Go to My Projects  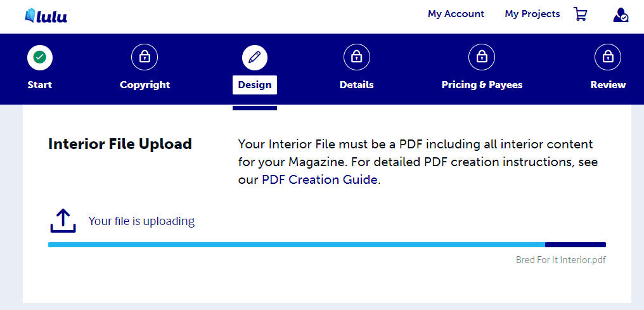532,14
